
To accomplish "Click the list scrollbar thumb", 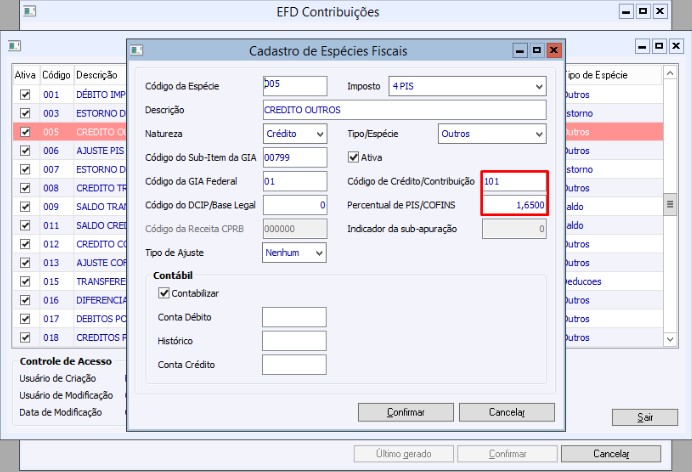I will click(x=670, y=204).
